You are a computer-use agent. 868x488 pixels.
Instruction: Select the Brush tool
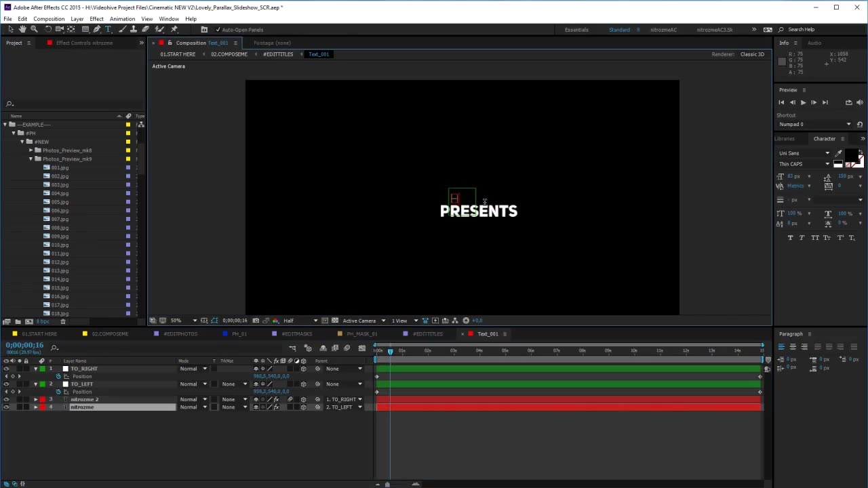tap(121, 29)
